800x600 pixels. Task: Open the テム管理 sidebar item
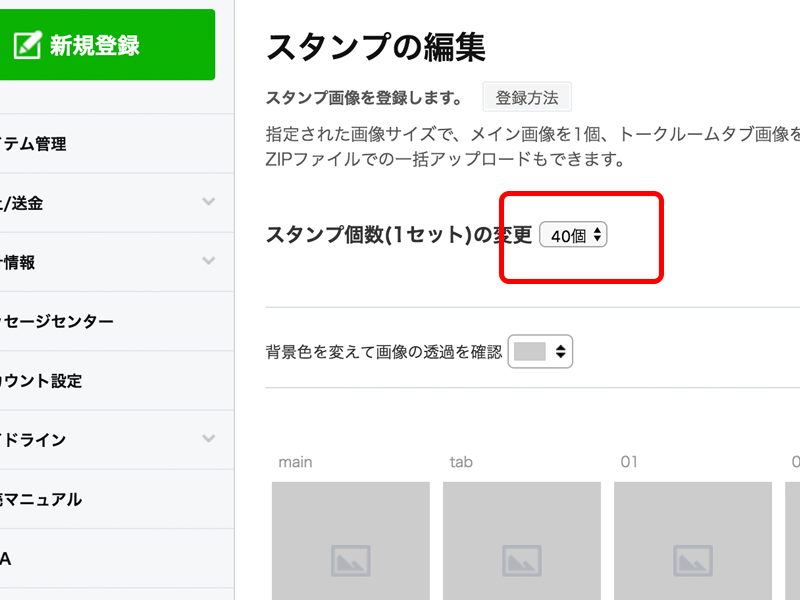pos(117,144)
